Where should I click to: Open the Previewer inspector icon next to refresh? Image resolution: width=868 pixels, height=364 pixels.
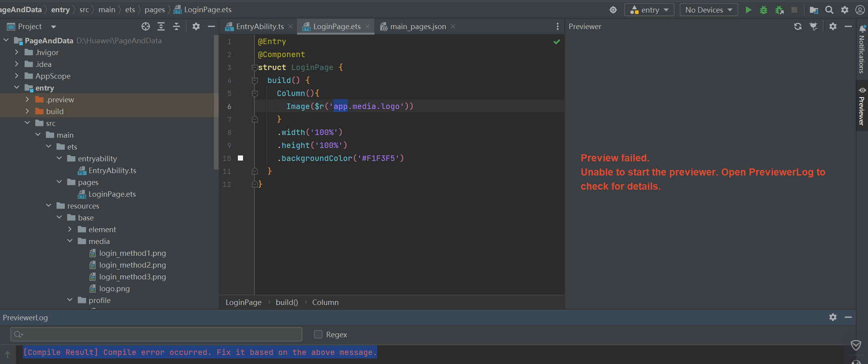pyautogui.click(x=813, y=26)
